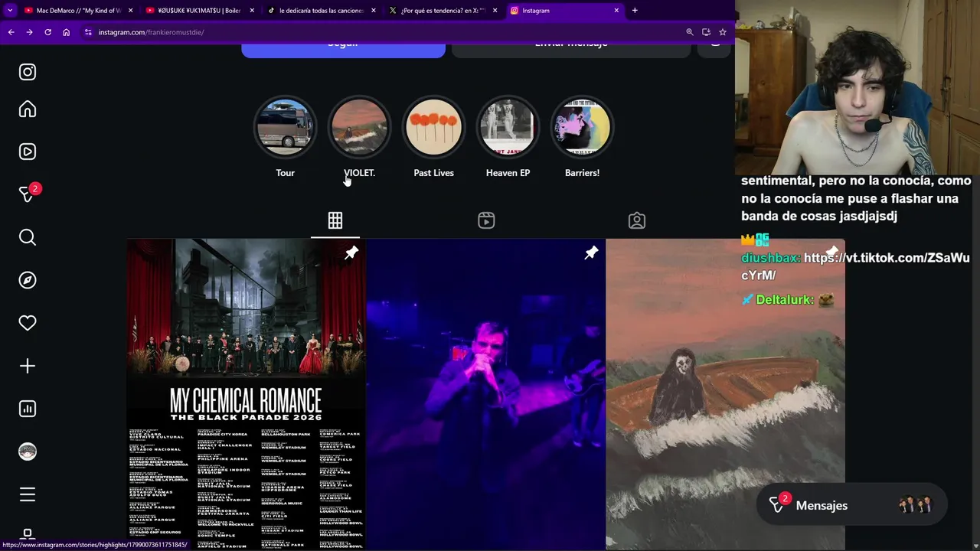Close the '¿Por qué es tendencia?' tab
The image size is (980, 551).
(495, 11)
